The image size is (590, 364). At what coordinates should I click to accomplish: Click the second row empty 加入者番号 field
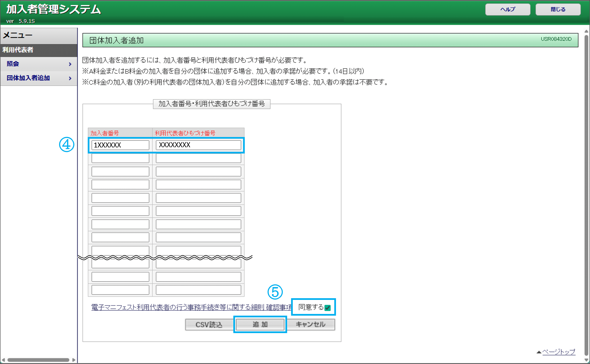click(120, 158)
